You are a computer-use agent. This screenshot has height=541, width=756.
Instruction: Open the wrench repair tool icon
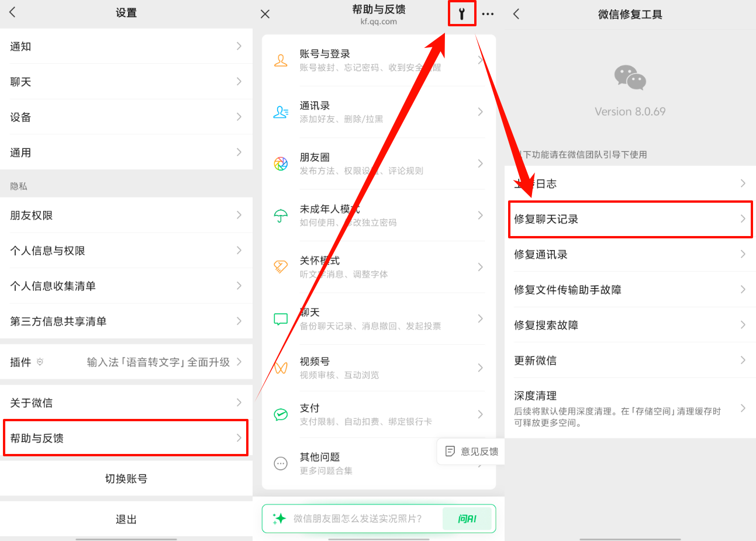tap(462, 14)
